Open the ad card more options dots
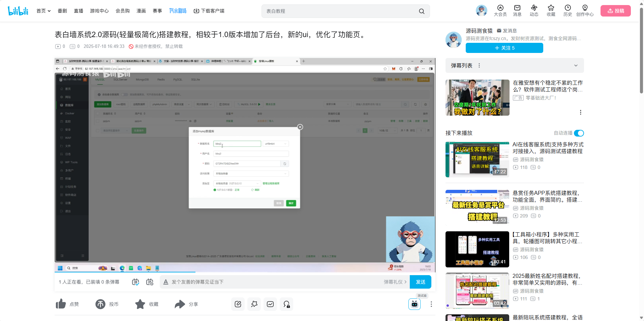This screenshot has width=644, height=321. (580, 112)
